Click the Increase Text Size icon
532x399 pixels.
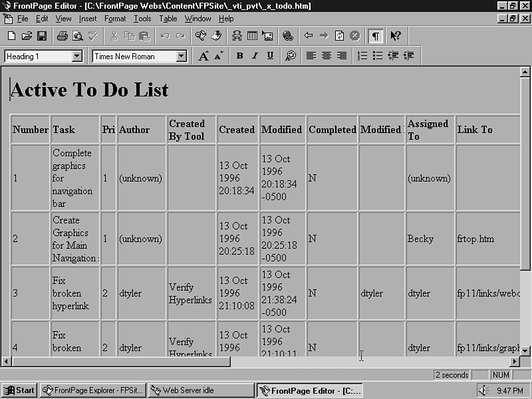click(203, 57)
